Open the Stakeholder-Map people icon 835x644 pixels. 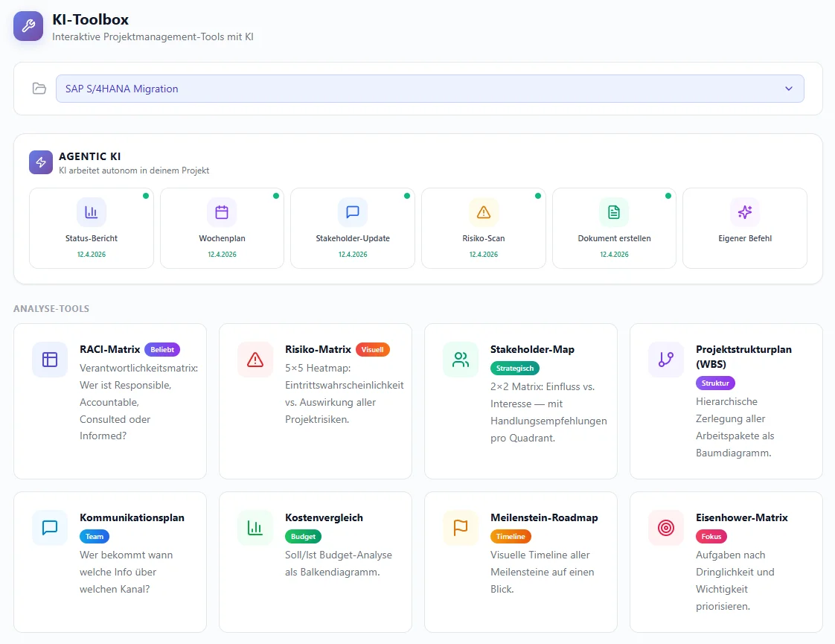click(461, 360)
